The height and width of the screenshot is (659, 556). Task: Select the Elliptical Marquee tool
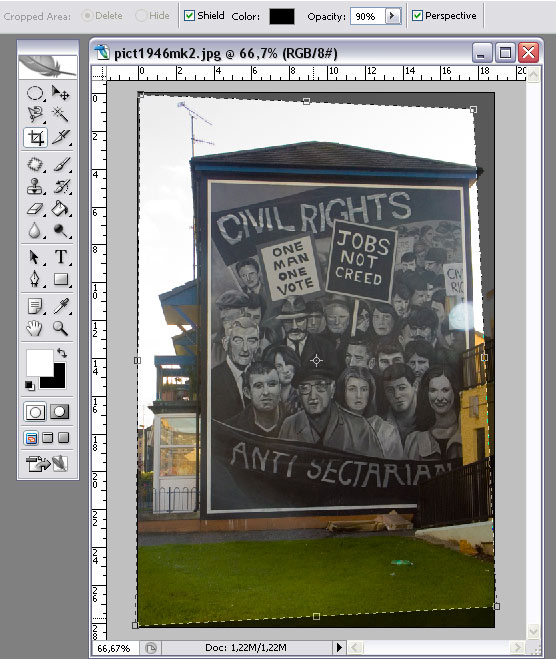[35, 93]
